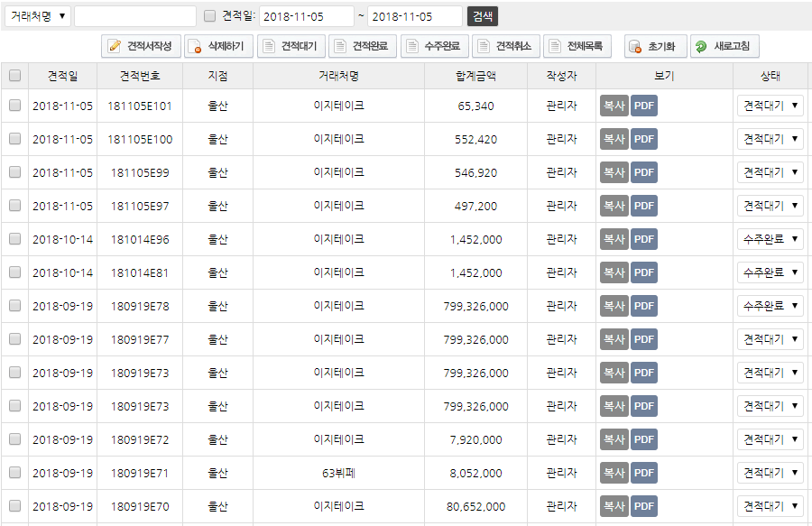Viewport: 812px width, 526px height.
Task: Copy estimate 180919E70 with 복사
Action: [x=614, y=506]
